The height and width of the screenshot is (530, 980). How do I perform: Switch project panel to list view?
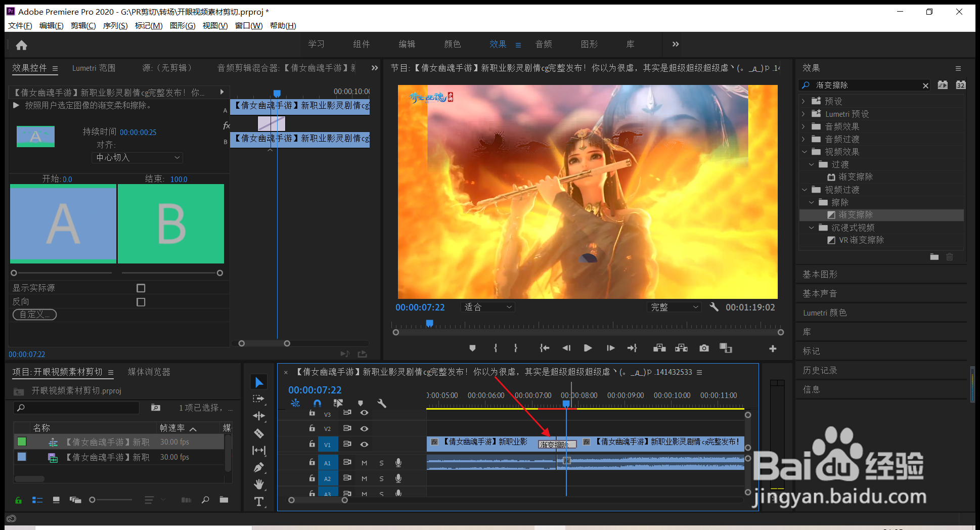tap(37, 500)
